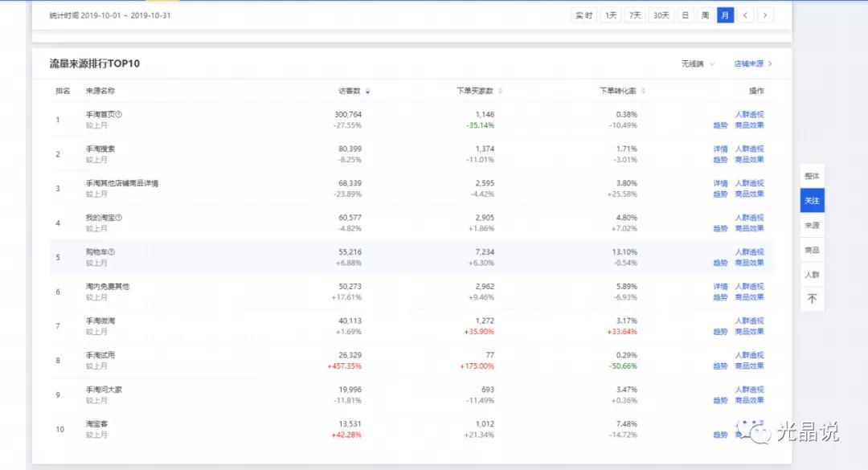Viewport: 868px width, 470px height.
Task: Click the help icon beside 购物车
Action: (x=112, y=252)
